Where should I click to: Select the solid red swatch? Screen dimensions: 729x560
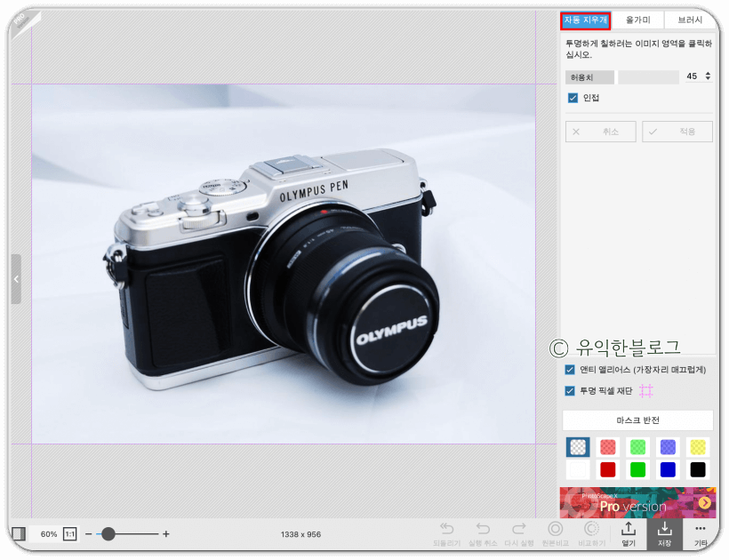coord(608,470)
